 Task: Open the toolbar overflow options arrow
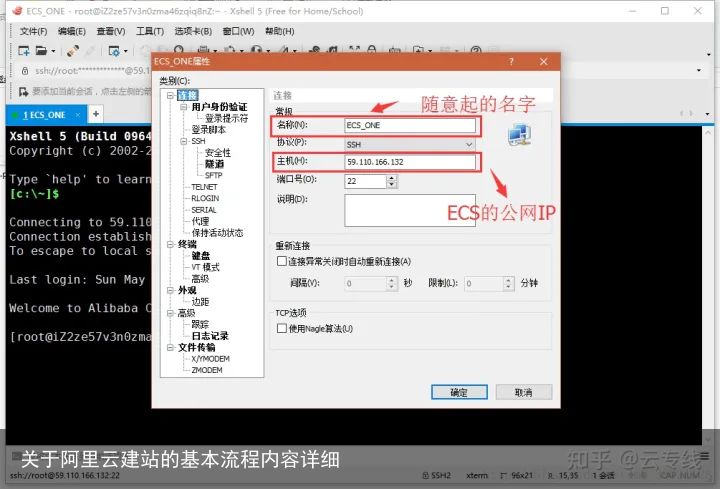pyautogui.click(x=709, y=54)
